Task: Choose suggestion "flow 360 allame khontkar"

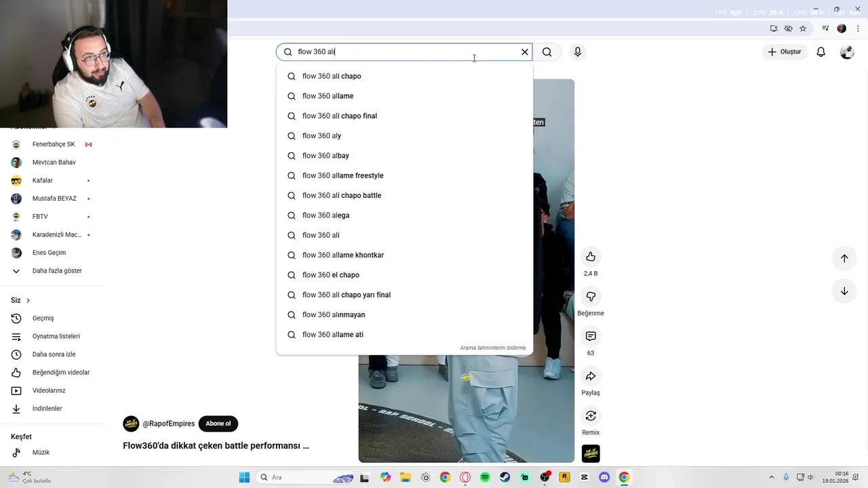Action: (x=404, y=256)
